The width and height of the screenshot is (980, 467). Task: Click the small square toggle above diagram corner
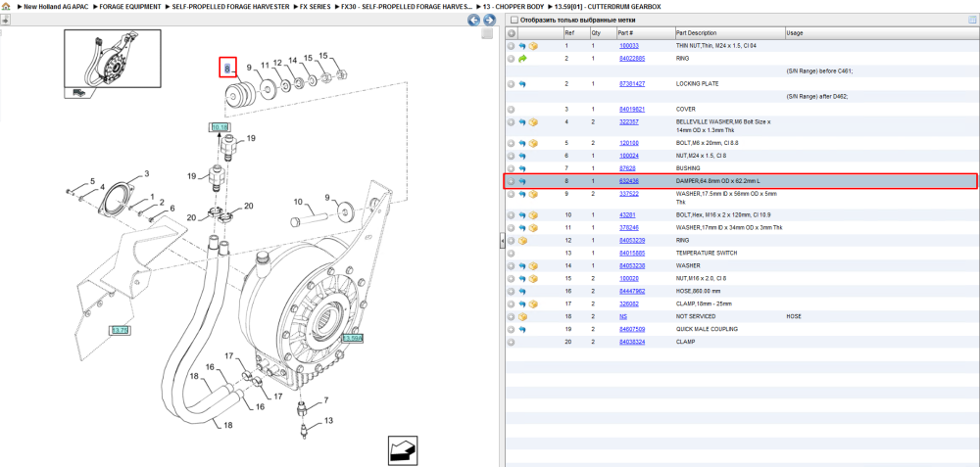(x=487, y=33)
